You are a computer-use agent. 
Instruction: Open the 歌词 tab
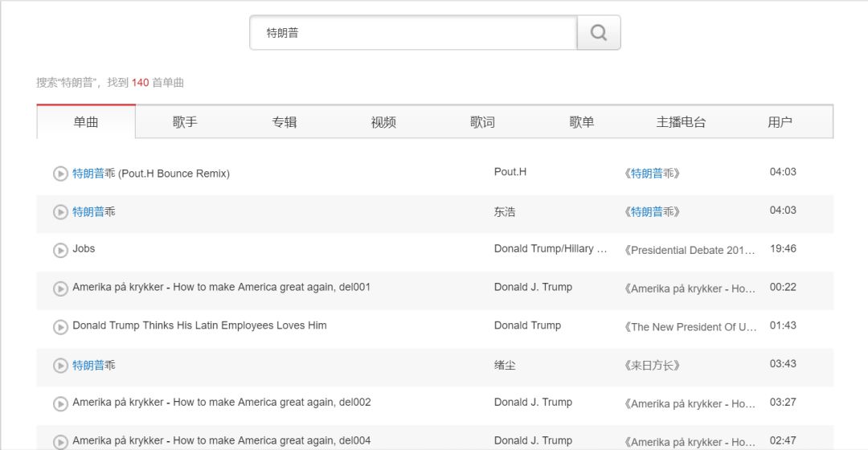point(482,122)
